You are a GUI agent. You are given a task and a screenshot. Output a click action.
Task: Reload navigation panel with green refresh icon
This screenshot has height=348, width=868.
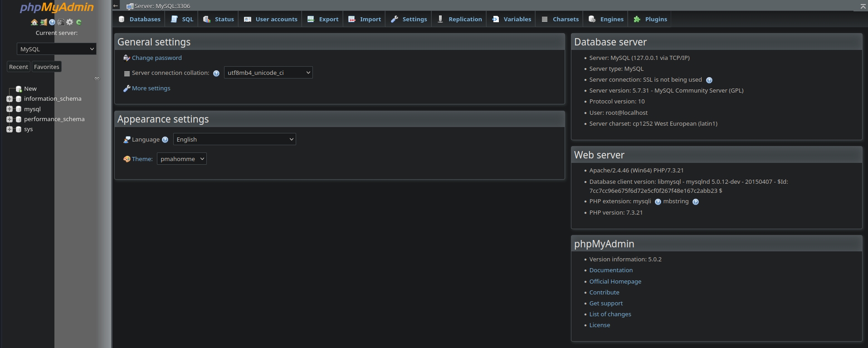point(79,22)
